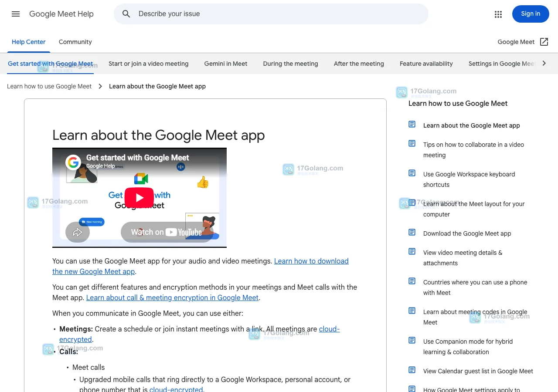Open sidebar View Calendar guest list in Google Meet

coord(478,371)
